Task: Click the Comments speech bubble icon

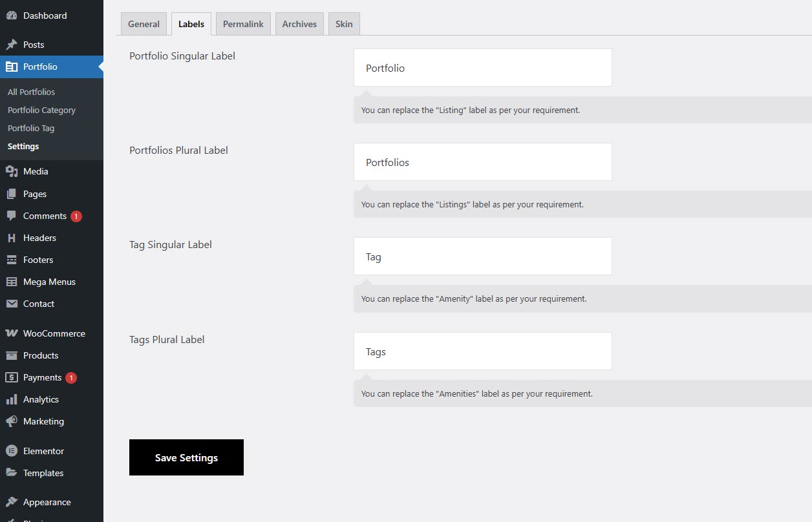Action: [12, 216]
